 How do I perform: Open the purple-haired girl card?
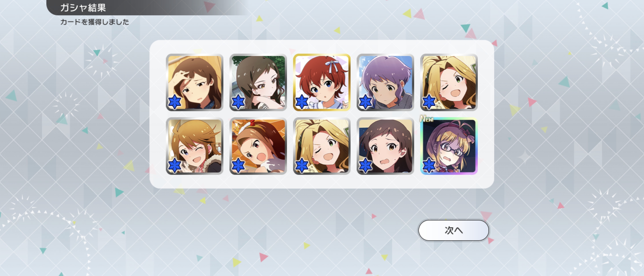tap(385, 82)
